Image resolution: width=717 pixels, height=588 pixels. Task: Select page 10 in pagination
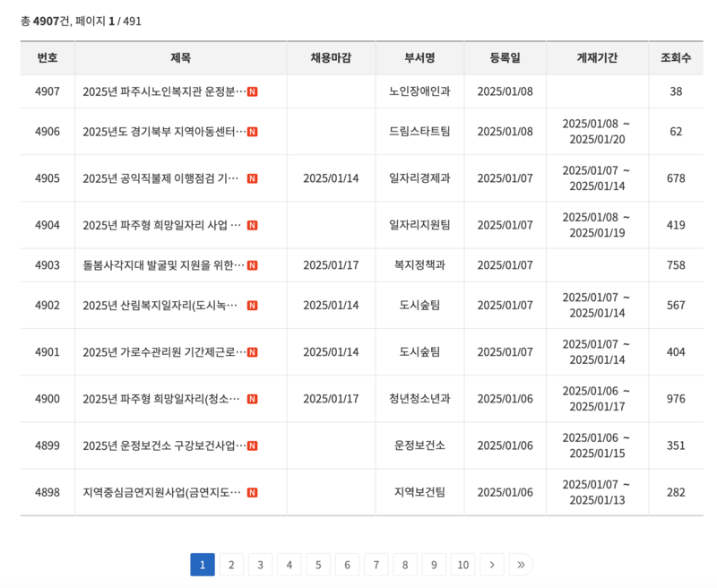click(463, 565)
